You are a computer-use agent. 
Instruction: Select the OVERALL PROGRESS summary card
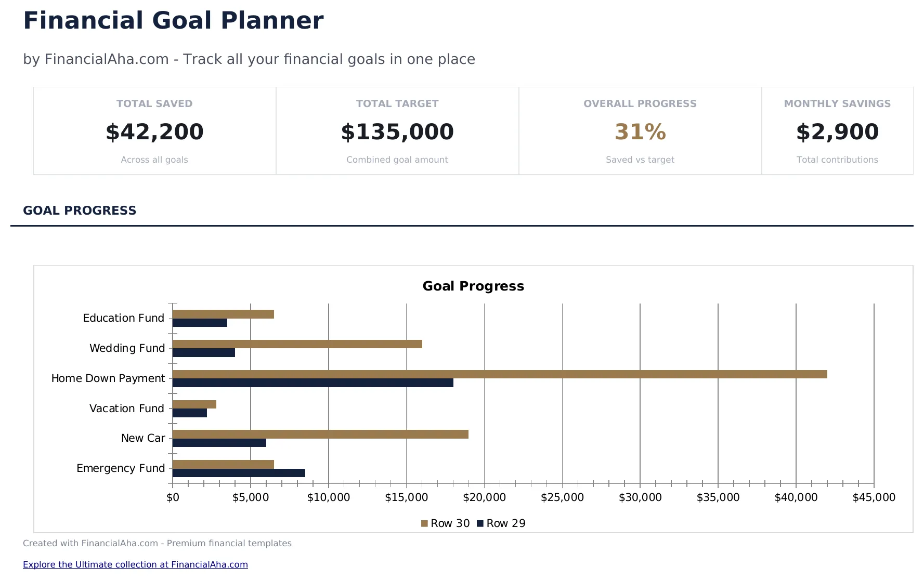click(x=640, y=130)
